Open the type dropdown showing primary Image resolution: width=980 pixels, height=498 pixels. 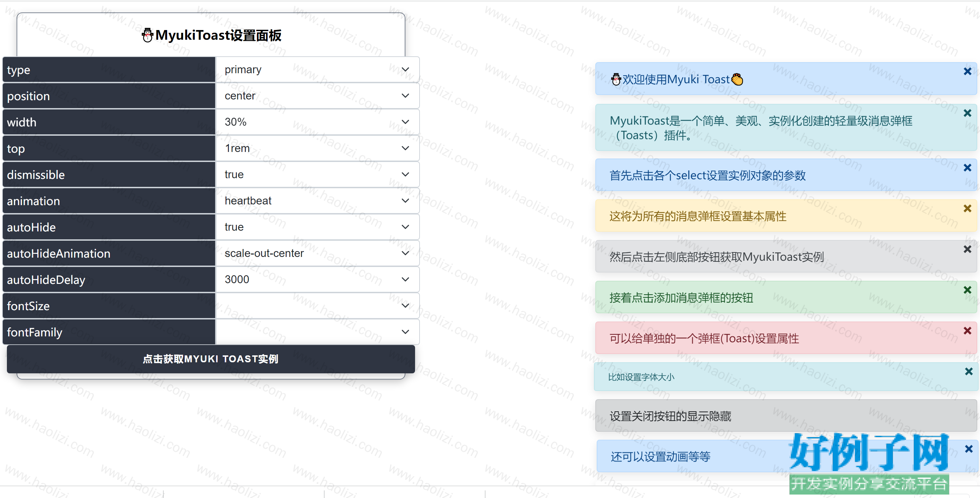click(317, 70)
